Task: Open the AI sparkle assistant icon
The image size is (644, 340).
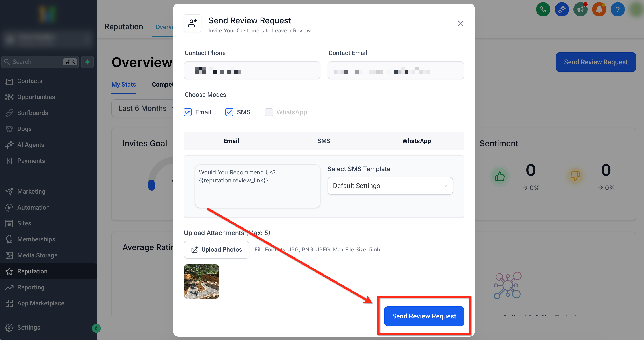Action: 561,10
